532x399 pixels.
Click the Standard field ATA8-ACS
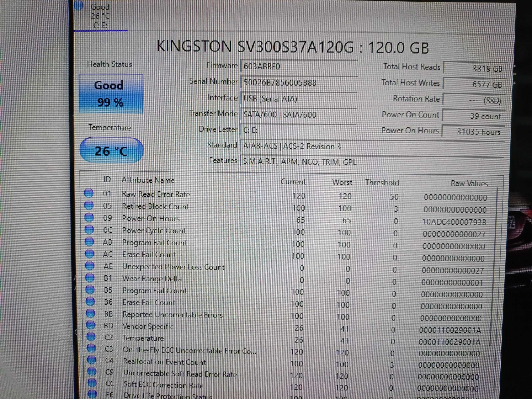372,146
